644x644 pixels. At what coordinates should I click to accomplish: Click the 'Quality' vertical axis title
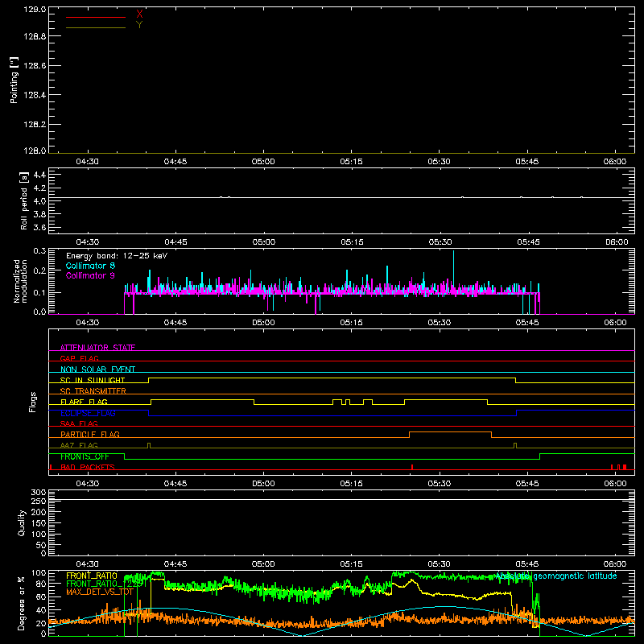click(22, 522)
